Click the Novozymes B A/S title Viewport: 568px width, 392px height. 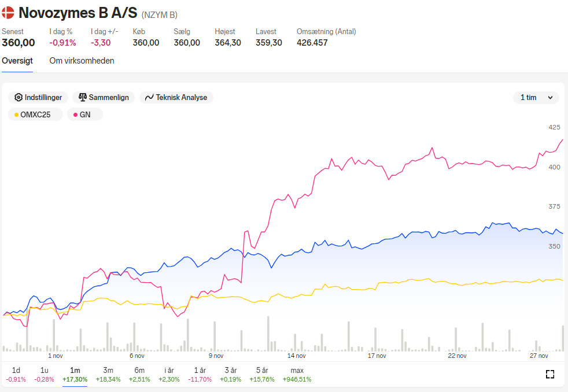(x=78, y=13)
